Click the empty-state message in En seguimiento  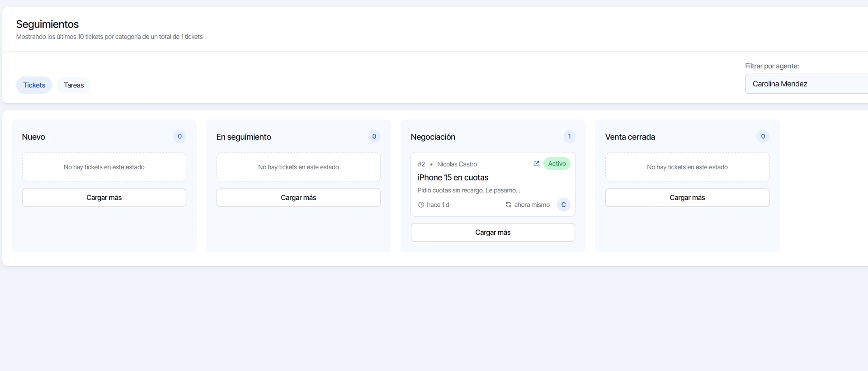298,167
